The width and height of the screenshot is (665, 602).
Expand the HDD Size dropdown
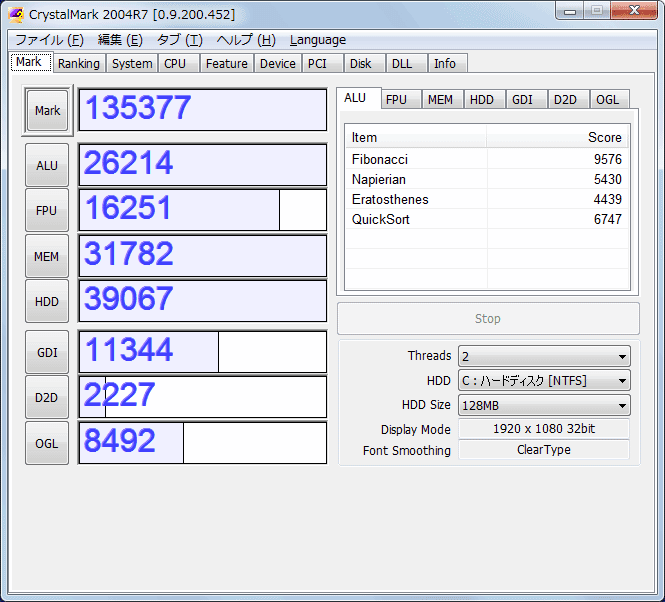click(x=544, y=406)
